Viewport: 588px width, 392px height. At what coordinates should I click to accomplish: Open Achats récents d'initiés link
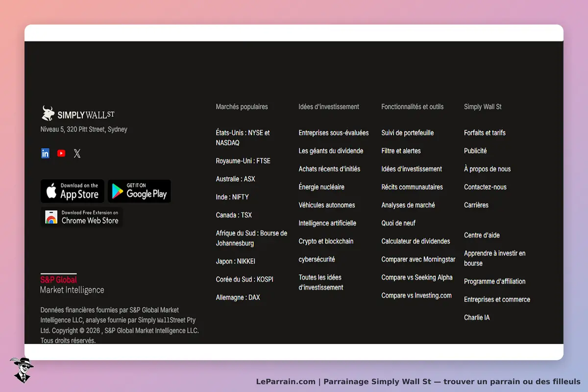tap(329, 169)
